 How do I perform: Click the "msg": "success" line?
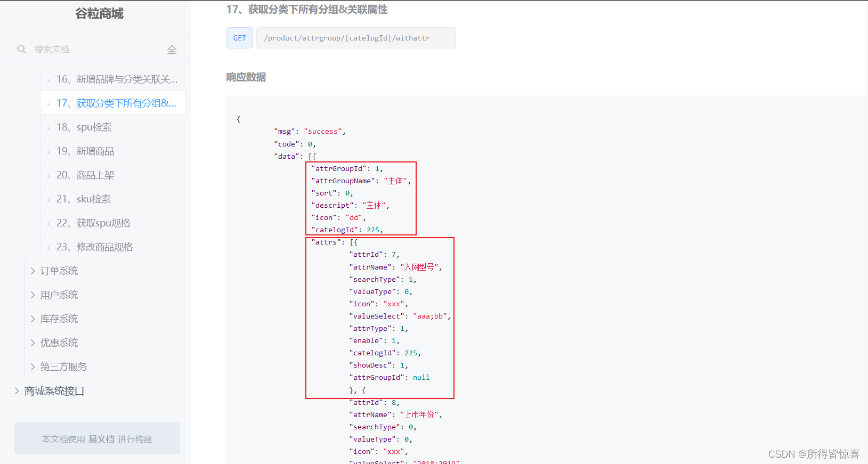(x=310, y=132)
